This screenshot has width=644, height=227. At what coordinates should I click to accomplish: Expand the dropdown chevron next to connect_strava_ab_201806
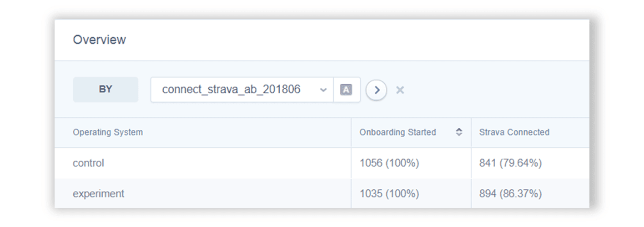pos(323,90)
